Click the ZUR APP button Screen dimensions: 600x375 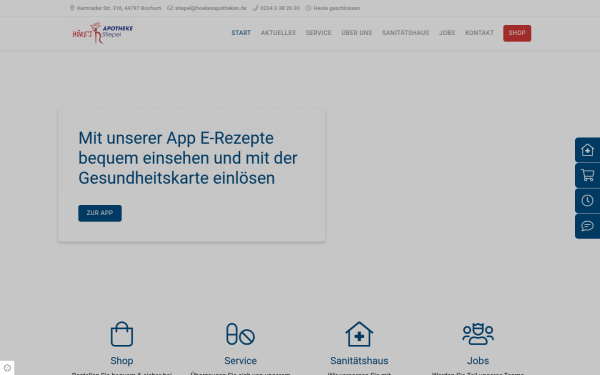pos(100,213)
